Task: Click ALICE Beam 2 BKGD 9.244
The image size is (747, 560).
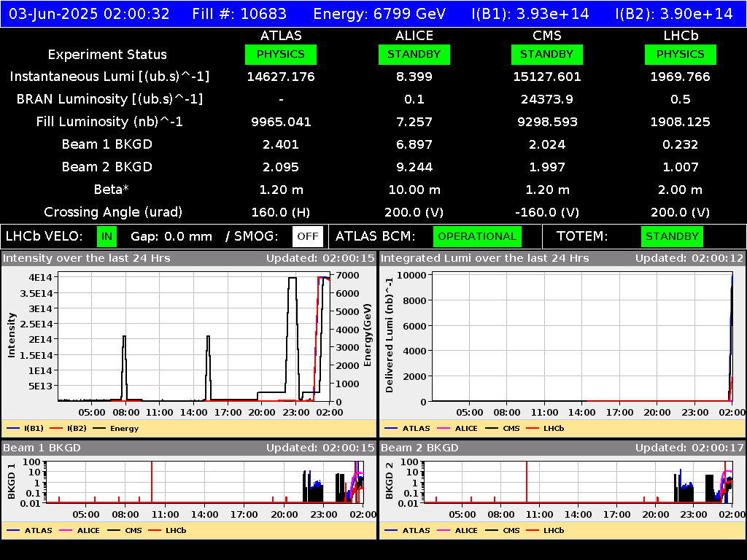Action: (414, 167)
